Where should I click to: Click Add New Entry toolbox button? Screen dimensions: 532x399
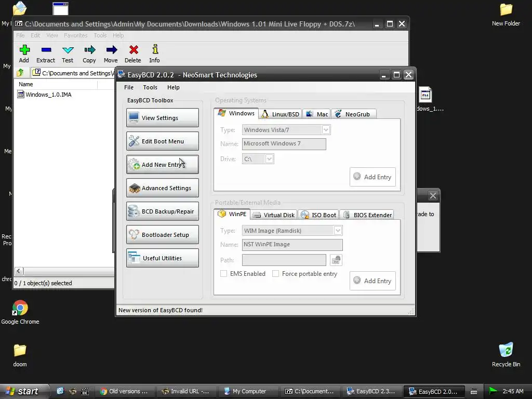(x=163, y=165)
